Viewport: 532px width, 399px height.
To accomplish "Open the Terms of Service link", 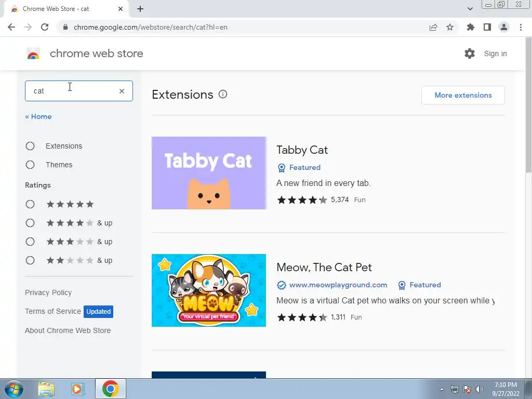I will (53, 311).
